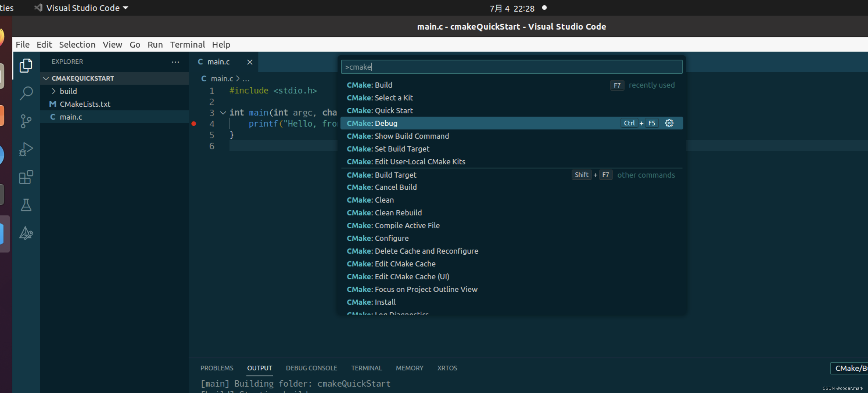Open the CMake Tools sidebar panel
868x393 pixels.
tap(26, 233)
